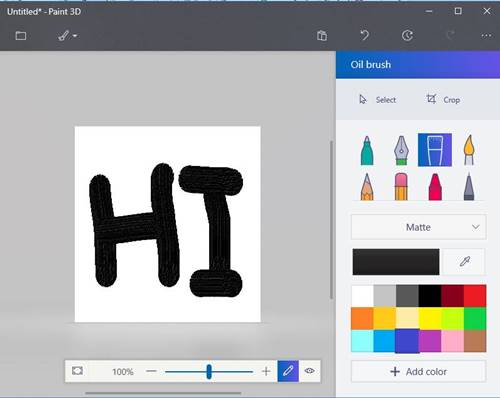Click the Paste clipboard icon
Screen dimensions: 500x398
(322, 35)
